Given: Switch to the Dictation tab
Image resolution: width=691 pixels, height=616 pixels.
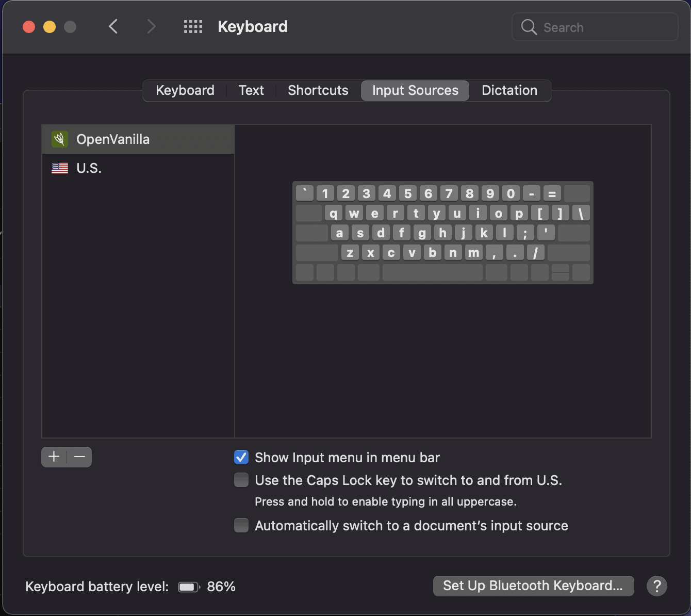Looking at the screenshot, I should pyautogui.click(x=509, y=90).
